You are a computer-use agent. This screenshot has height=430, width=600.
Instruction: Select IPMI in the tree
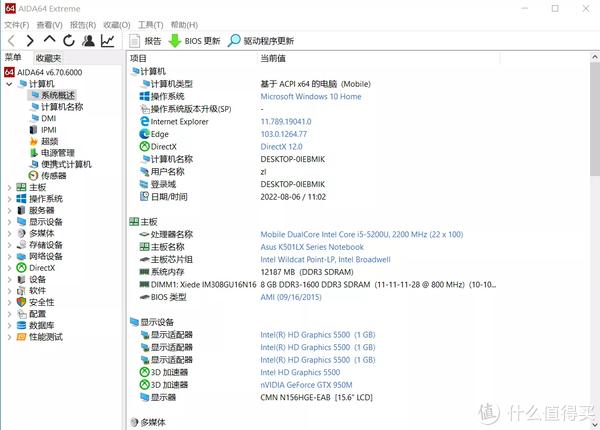pos(43,130)
